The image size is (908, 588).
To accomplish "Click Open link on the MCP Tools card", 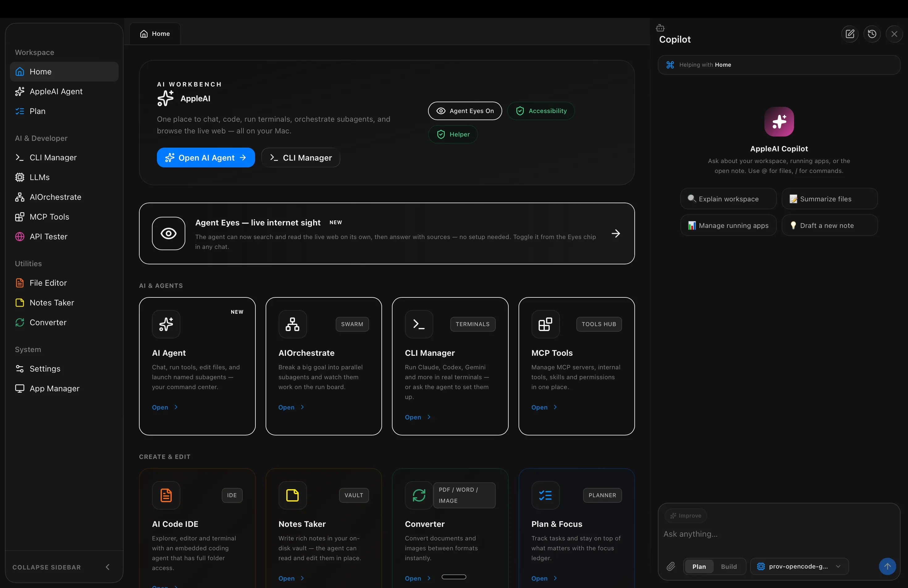I will [x=544, y=407].
